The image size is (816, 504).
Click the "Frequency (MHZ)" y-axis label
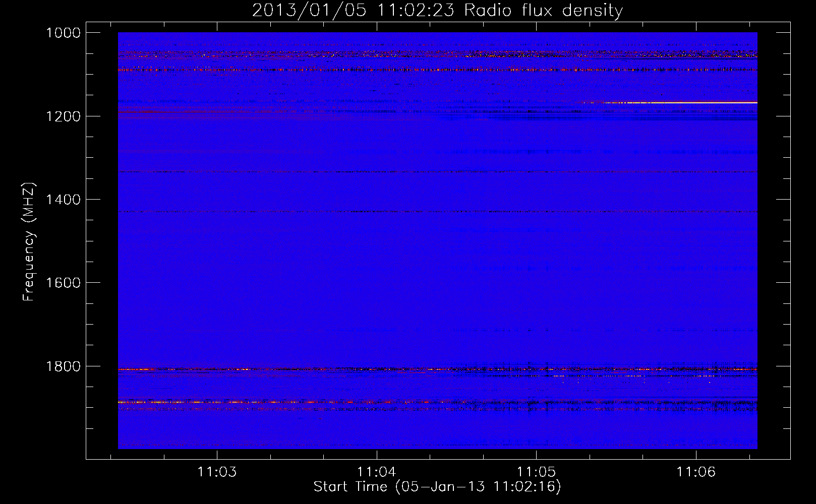click(29, 241)
